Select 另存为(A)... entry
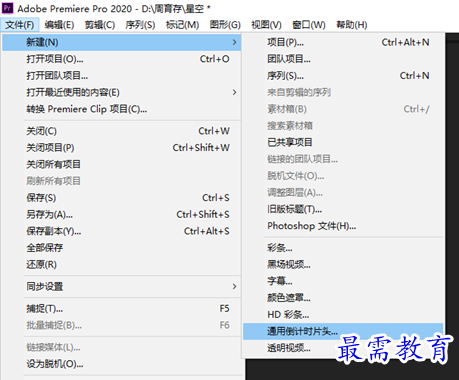 [x=121, y=214]
